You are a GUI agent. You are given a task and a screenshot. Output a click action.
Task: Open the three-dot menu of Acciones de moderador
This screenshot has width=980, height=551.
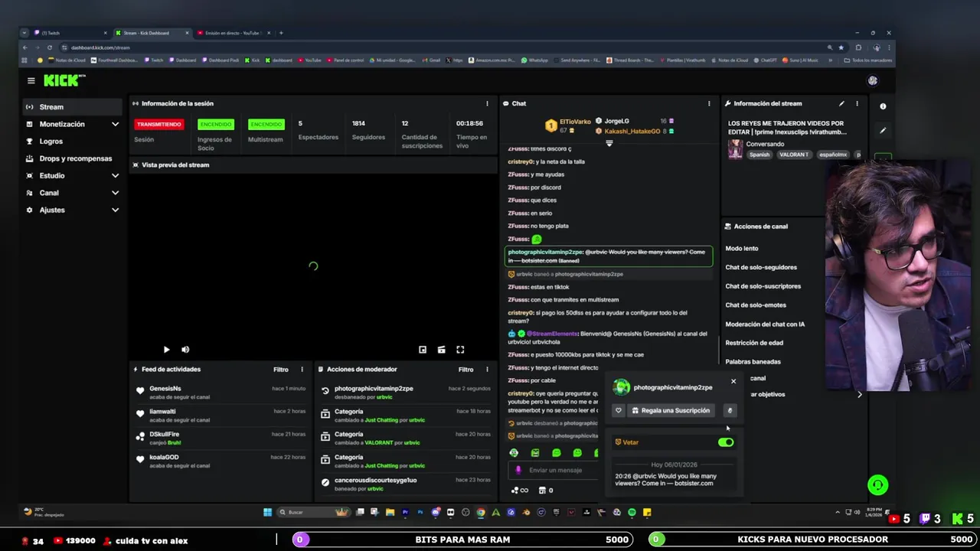point(487,370)
